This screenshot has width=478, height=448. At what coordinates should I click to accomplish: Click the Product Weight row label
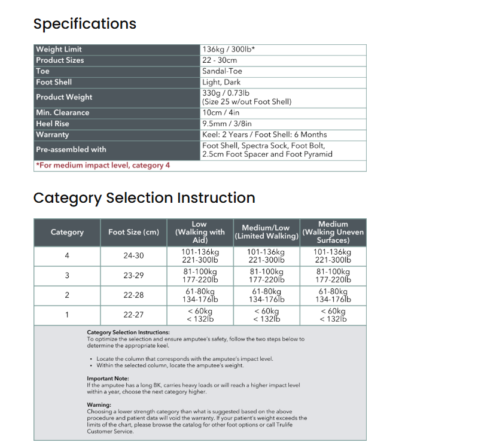click(x=64, y=97)
